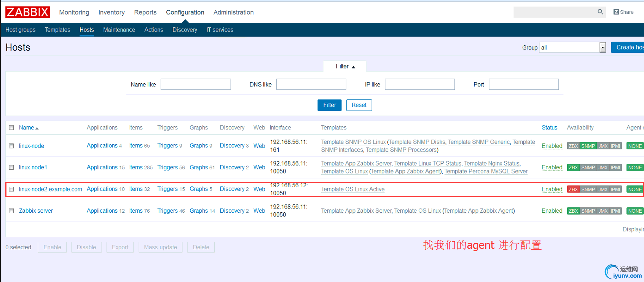Image resolution: width=644 pixels, height=282 pixels.
Task: Toggle Enabled status for Zabbix server
Action: pyautogui.click(x=552, y=211)
